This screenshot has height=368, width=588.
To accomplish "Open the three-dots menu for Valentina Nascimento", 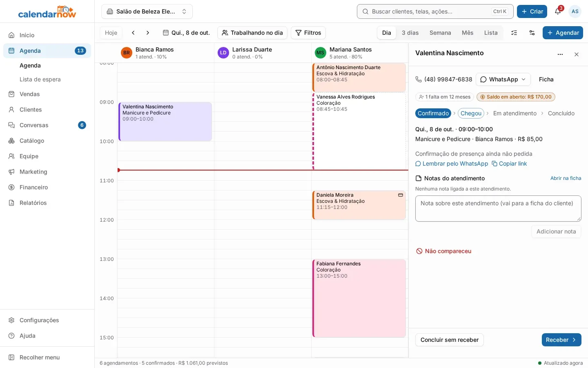I will [x=560, y=54].
